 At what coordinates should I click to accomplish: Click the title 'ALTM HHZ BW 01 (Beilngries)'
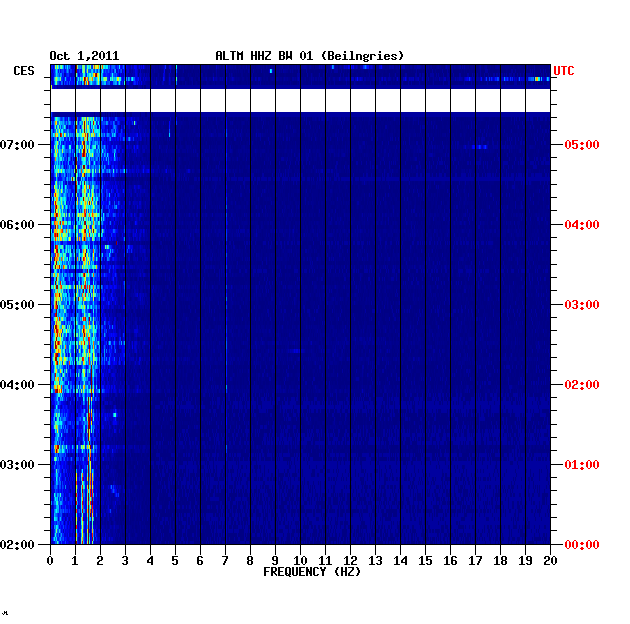pos(309,56)
